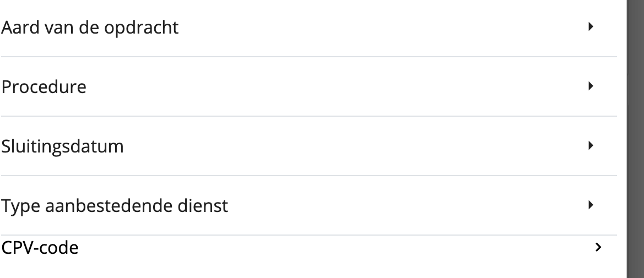Screen dimensions: 644x278
Task: Select the 'Type aanbestedende dienst' label
Action: click(x=114, y=206)
